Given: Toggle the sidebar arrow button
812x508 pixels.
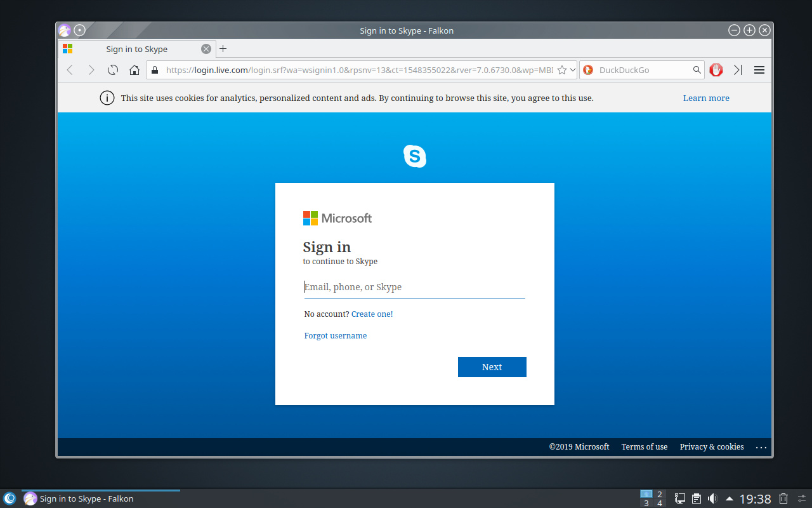Looking at the screenshot, I should coord(737,70).
